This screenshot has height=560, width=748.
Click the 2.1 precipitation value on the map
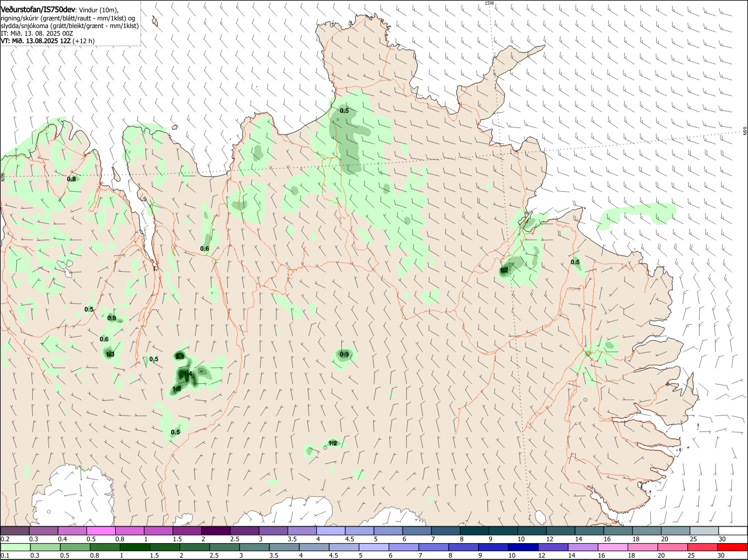point(179,356)
